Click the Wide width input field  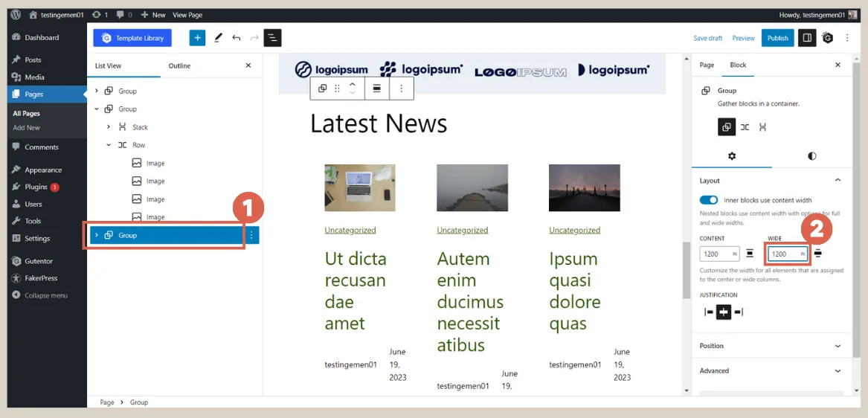click(x=784, y=254)
